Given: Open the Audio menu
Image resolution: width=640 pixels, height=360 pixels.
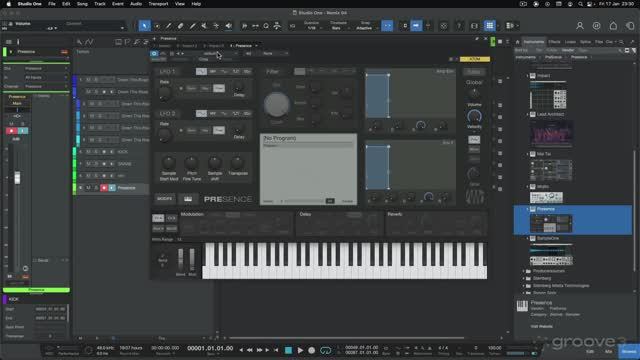Looking at the screenshot, I should tap(136, 4).
